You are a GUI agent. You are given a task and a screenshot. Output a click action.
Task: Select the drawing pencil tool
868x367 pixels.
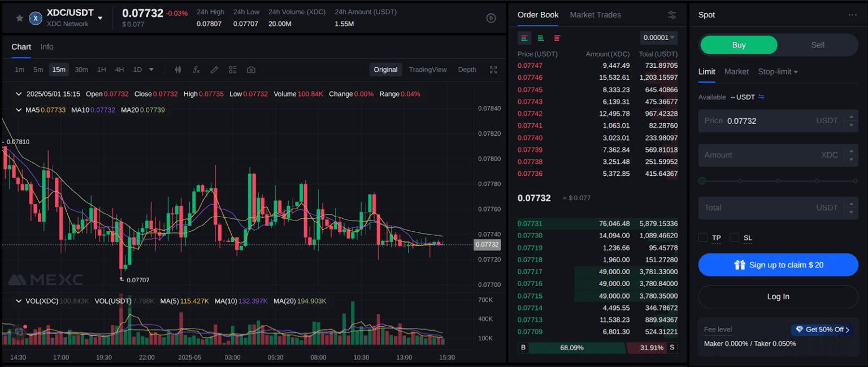214,69
